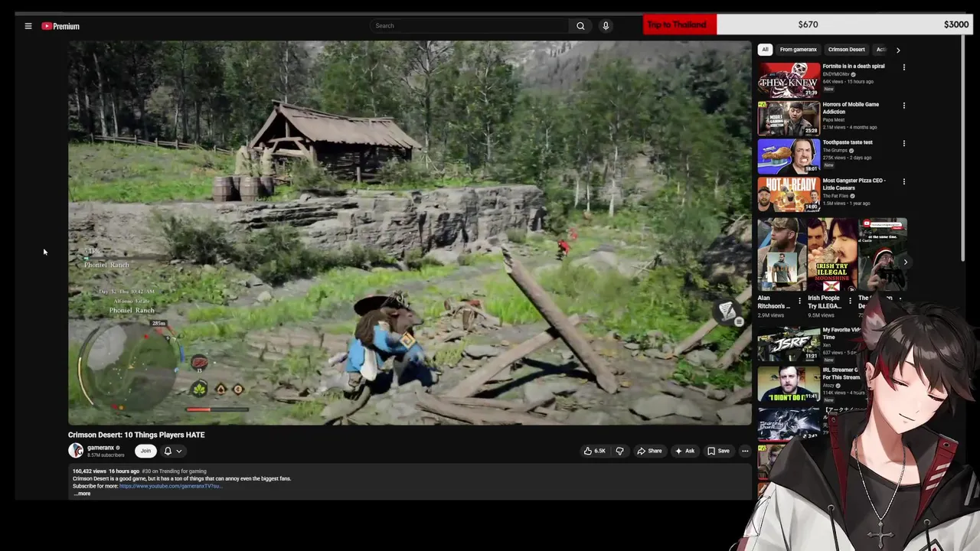Screen dimensions: 980x551
Task: Select the All filter chip
Action: tap(764, 50)
